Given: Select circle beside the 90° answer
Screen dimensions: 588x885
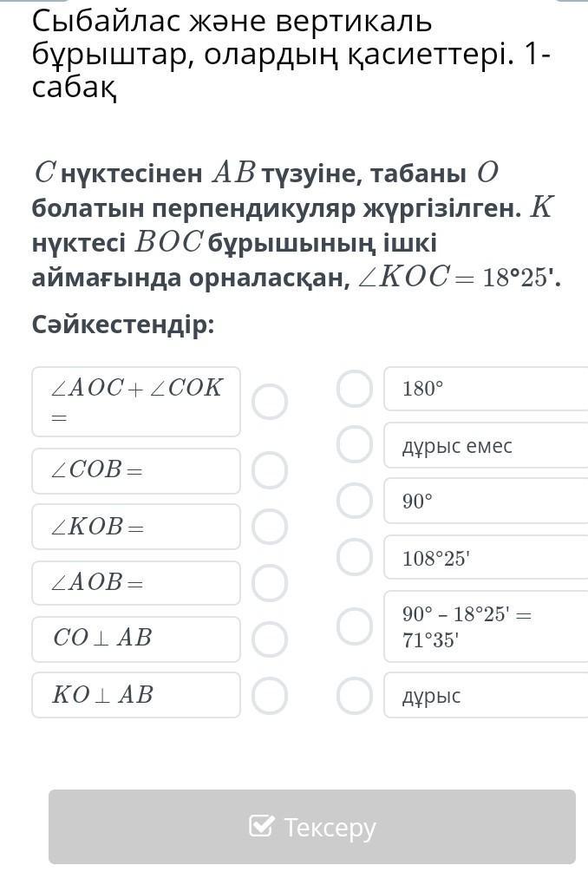Looking at the screenshot, I should tap(355, 501).
